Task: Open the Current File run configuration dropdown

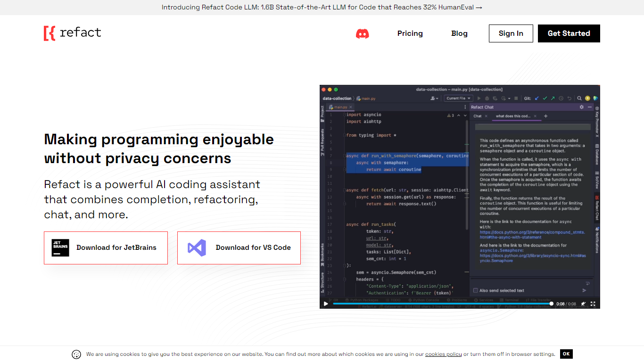Action: 459,99
